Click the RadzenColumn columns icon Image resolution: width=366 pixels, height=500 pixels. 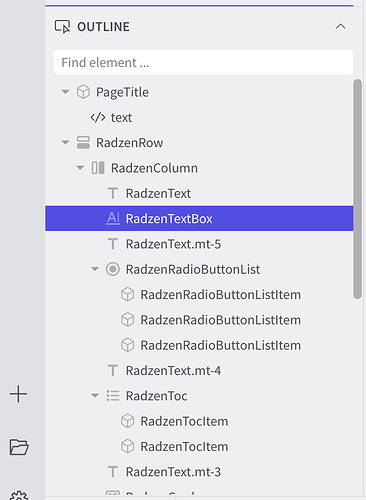point(98,168)
